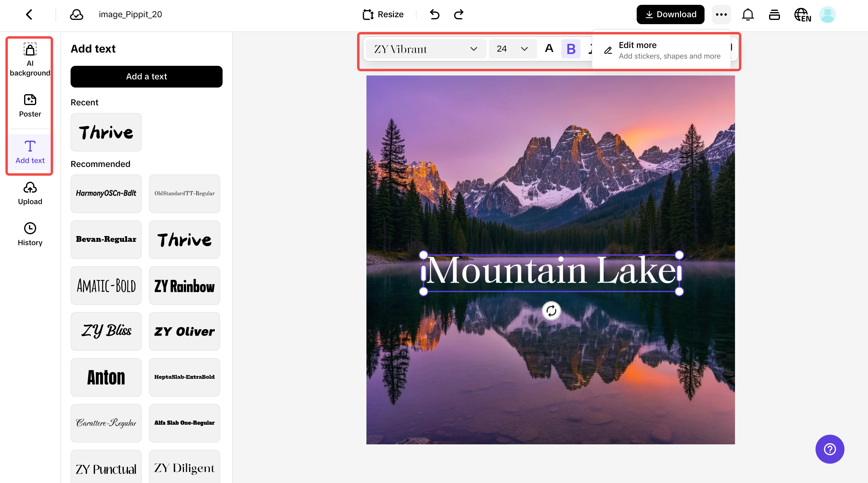Download the edited image
Screen dimensions: 868x483
[670, 14]
